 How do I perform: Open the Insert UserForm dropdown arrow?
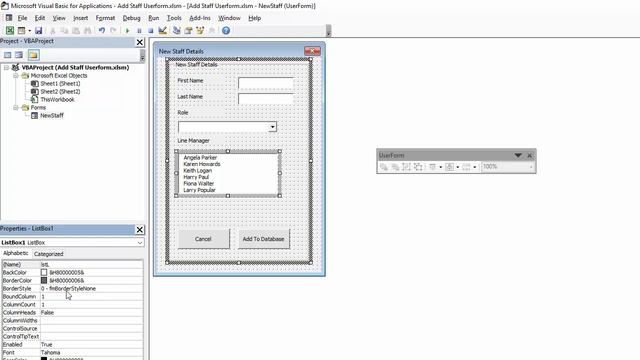(x=29, y=31)
